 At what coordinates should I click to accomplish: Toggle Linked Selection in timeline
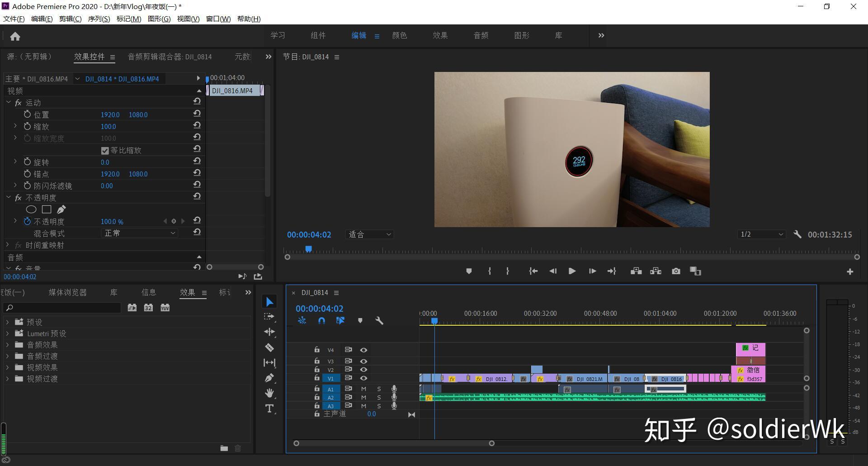pyautogui.click(x=340, y=320)
